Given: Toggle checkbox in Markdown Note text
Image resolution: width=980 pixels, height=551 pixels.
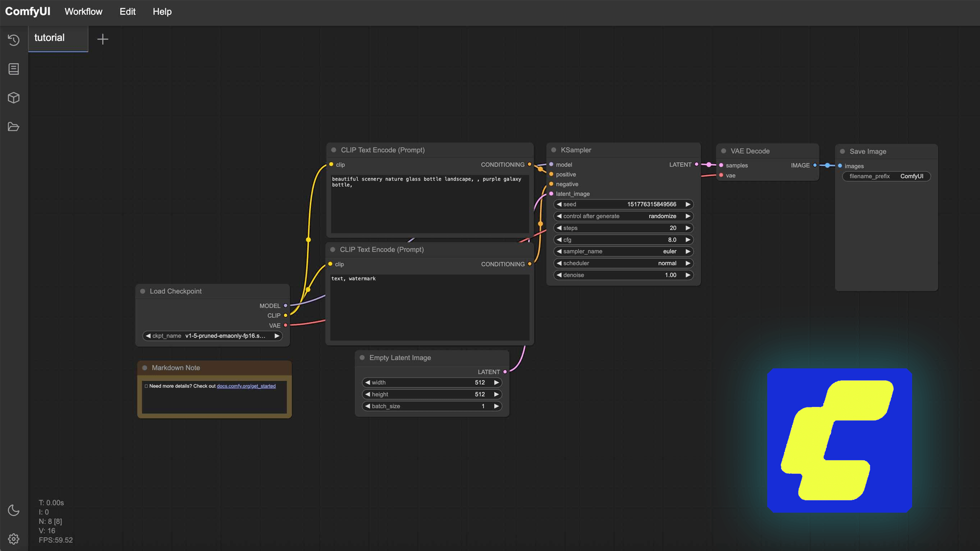Looking at the screenshot, I should (x=146, y=386).
